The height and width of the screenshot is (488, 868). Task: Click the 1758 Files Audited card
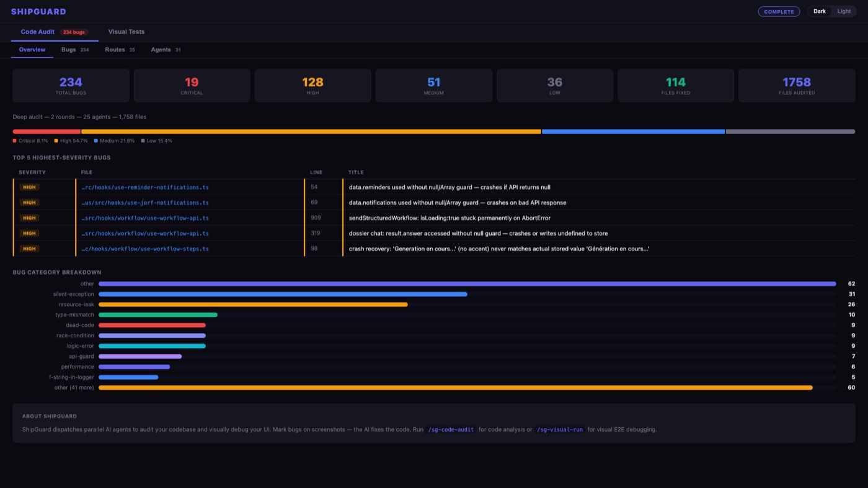(x=797, y=86)
